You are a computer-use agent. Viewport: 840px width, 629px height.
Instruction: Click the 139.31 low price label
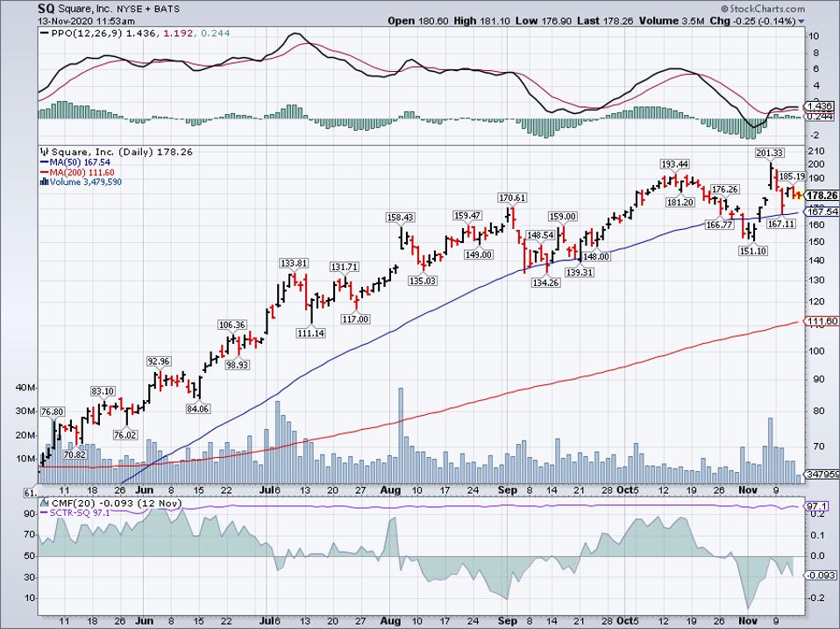pyautogui.click(x=580, y=272)
